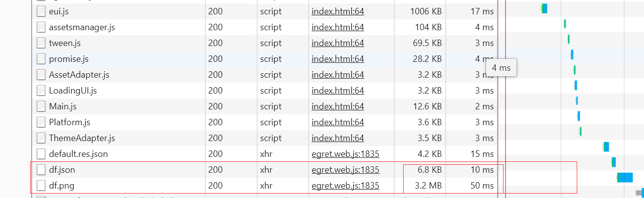Open the index.html:64 initiator for eui.js
Viewport: 644px width, 198px height.
coord(337,11)
